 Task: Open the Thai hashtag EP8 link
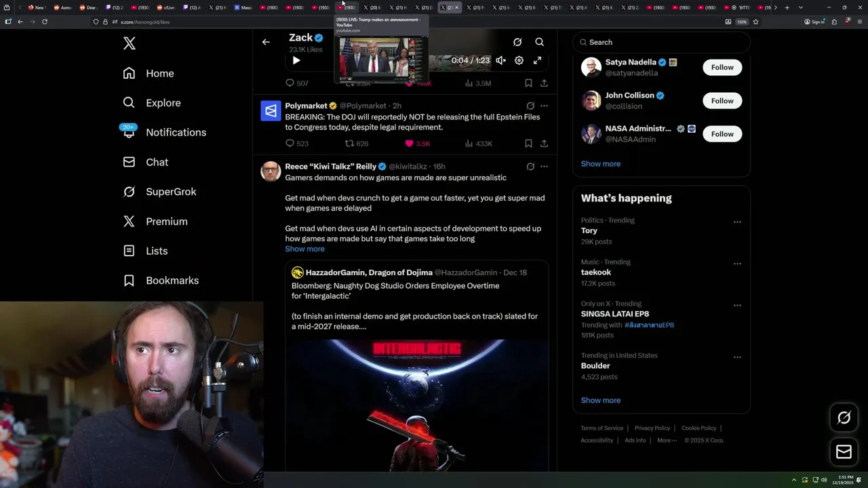coord(649,325)
